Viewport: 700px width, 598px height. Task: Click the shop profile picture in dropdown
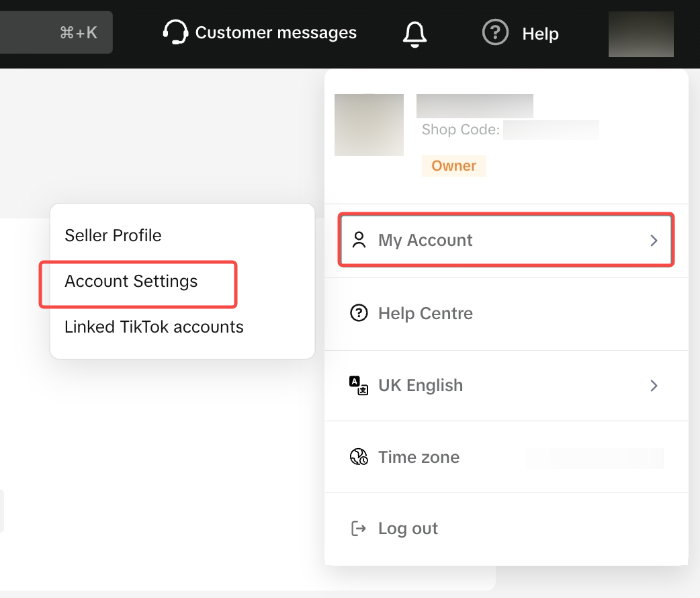(x=369, y=125)
